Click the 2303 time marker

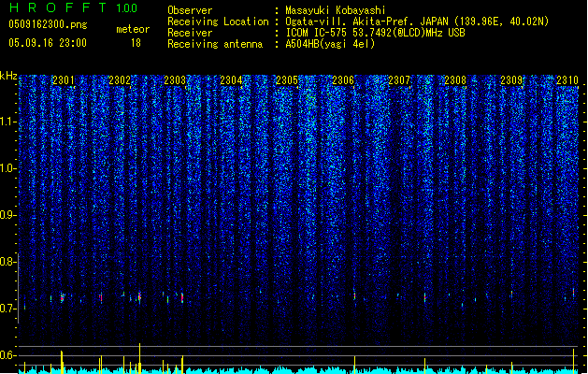[175, 79]
